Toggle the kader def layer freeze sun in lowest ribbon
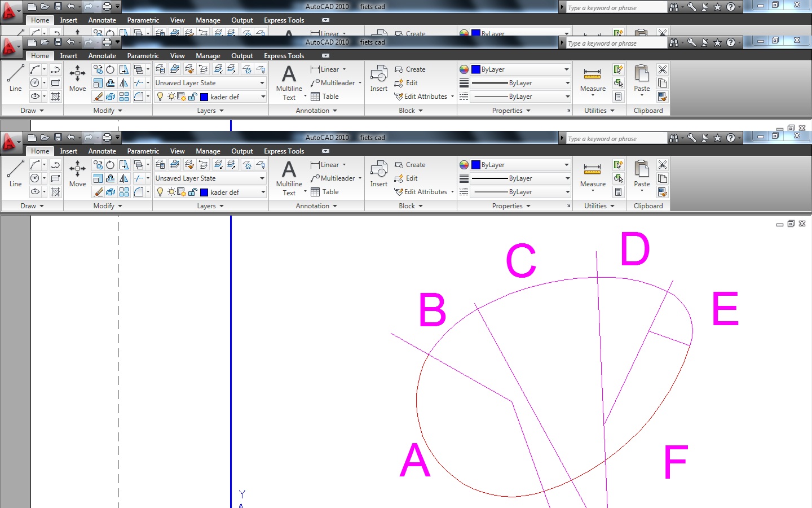812x508 pixels. (171, 192)
